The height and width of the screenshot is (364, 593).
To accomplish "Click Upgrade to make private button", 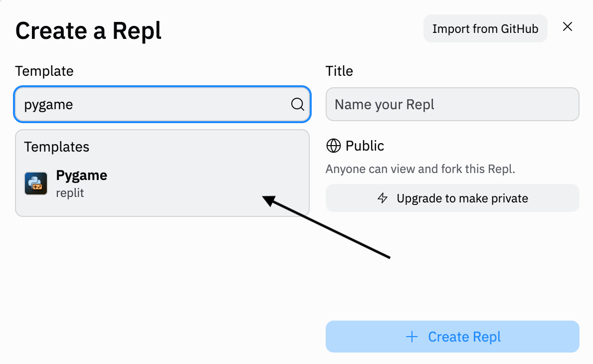I will pyautogui.click(x=452, y=198).
